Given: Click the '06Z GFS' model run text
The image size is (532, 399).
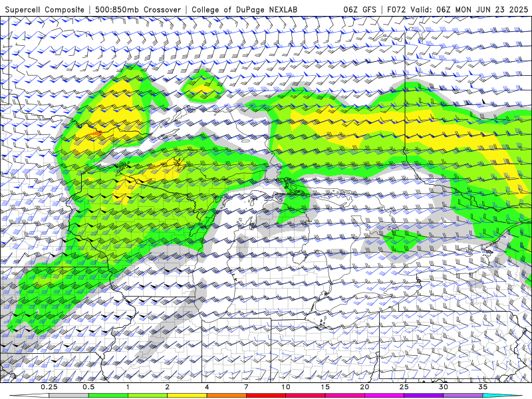Looking at the screenshot, I should 360,9.
